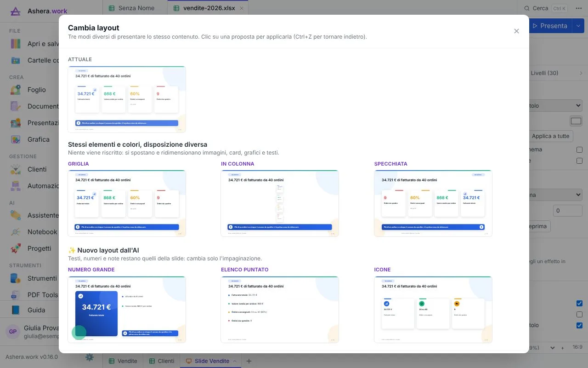Click the GP user avatar
588x368 pixels.
point(13,332)
